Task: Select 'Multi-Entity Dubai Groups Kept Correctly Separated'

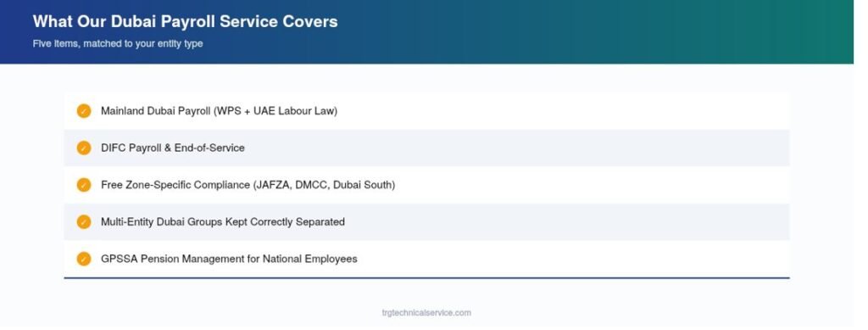Action: (223, 222)
